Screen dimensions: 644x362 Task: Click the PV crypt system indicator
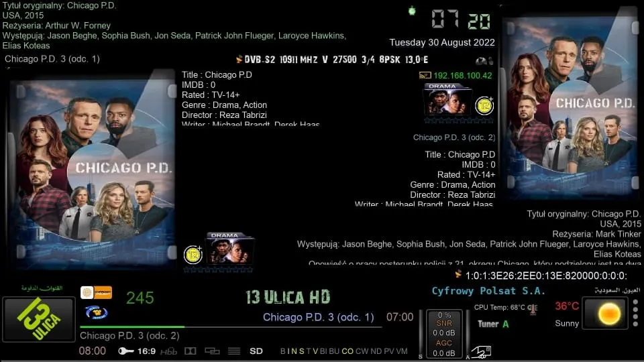pos(388,351)
